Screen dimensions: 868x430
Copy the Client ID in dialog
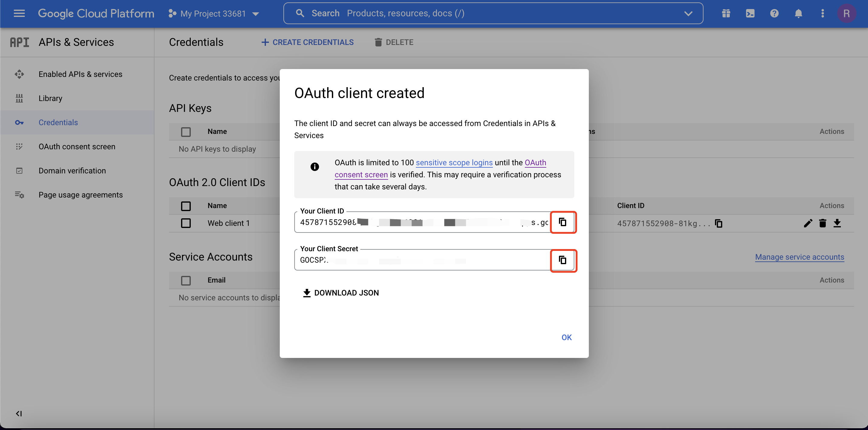tap(563, 222)
